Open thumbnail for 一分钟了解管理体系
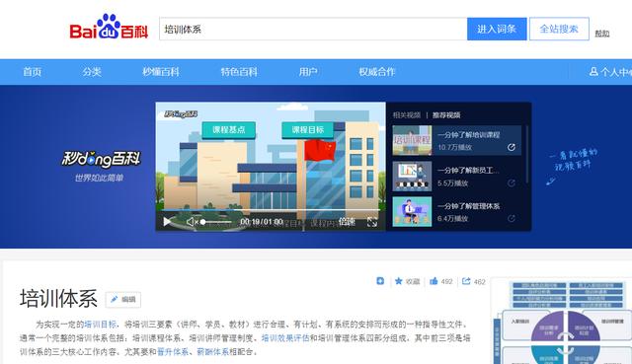 pyautogui.click(x=412, y=212)
